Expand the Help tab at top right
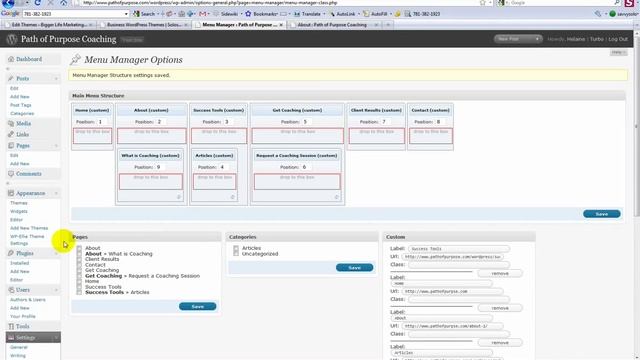The height and width of the screenshot is (360, 640). click(618, 53)
